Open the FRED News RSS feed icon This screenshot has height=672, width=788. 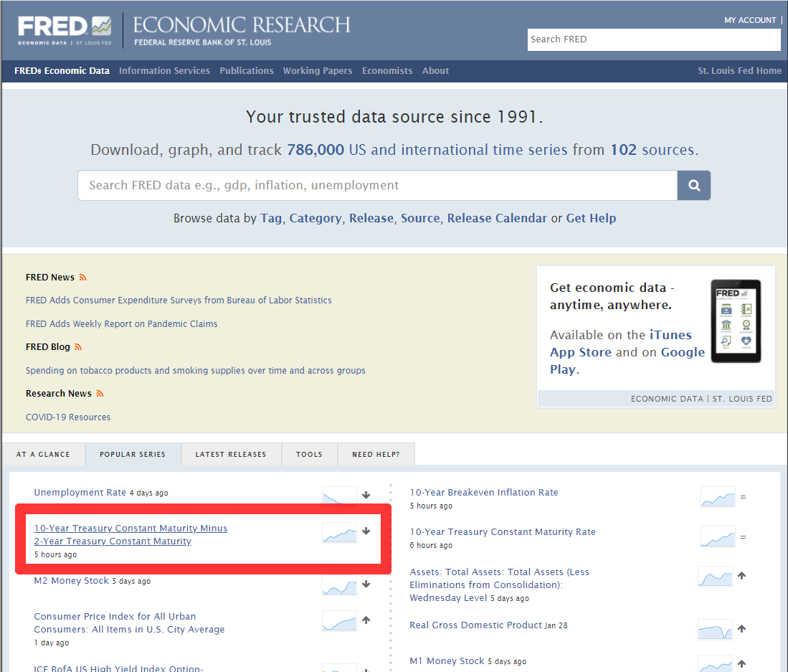(x=83, y=278)
